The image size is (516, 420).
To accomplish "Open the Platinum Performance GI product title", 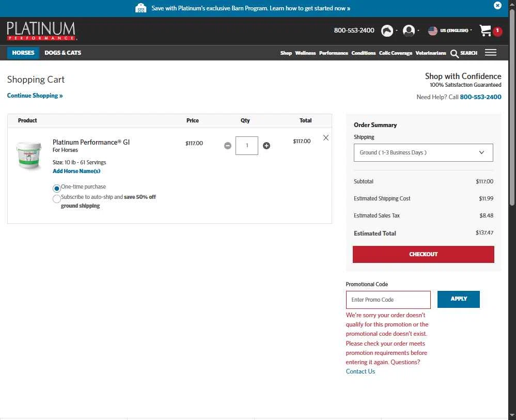I will pyautogui.click(x=91, y=142).
